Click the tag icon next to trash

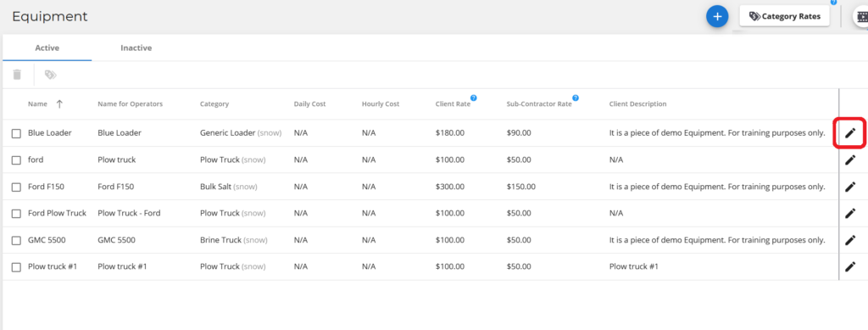point(50,75)
